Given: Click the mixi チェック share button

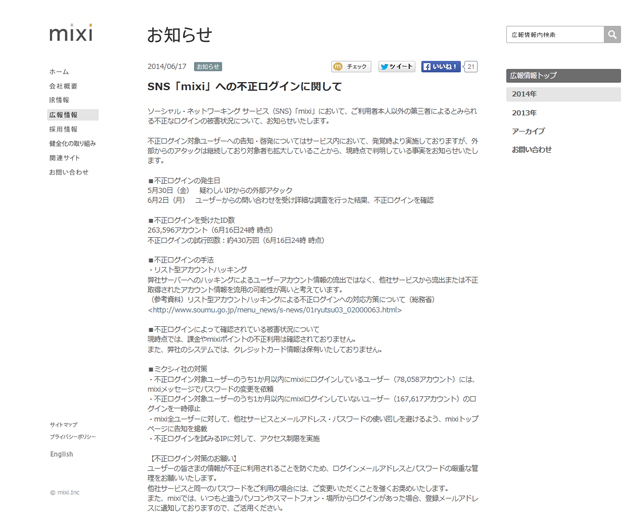Looking at the screenshot, I should pos(351,67).
